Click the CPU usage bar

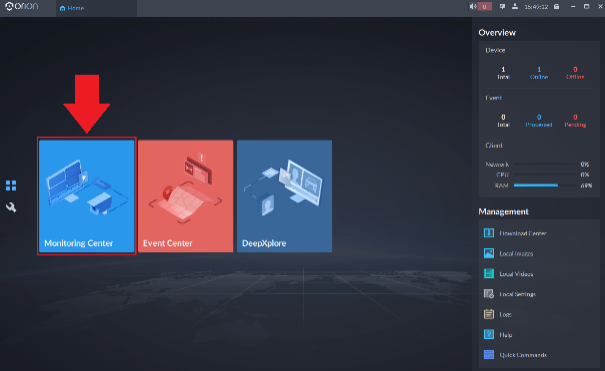pyautogui.click(x=545, y=175)
